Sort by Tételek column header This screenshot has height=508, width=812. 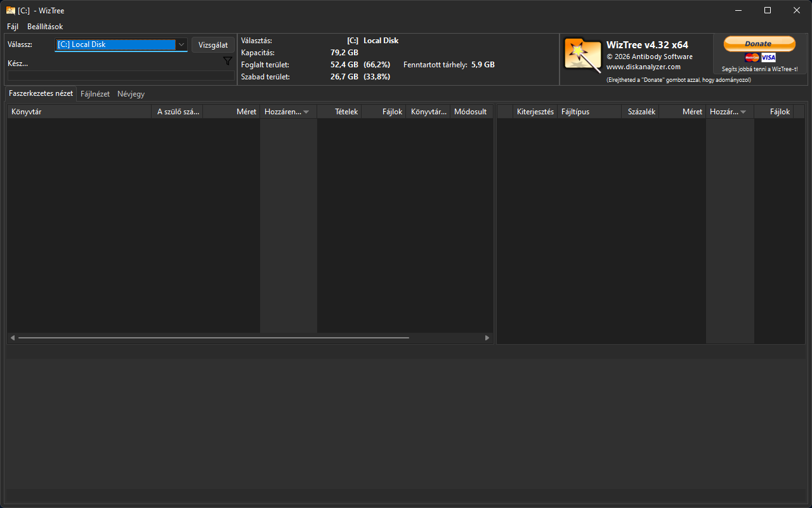point(339,112)
